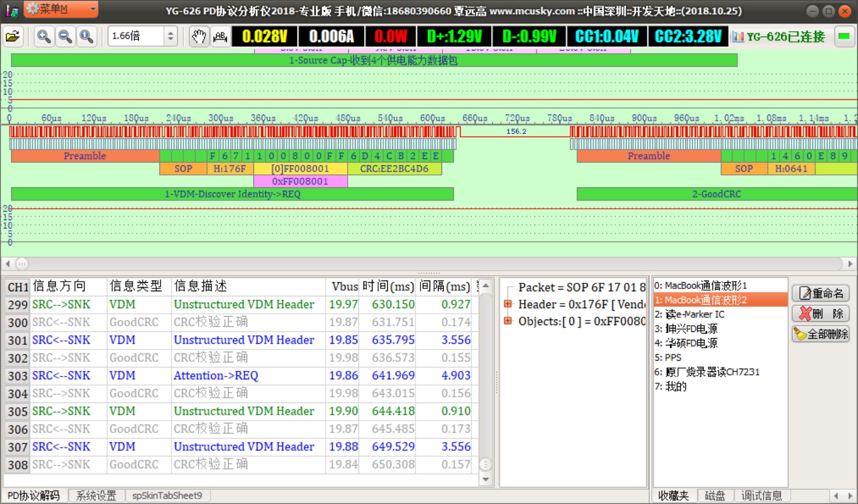The height and width of the screenshot is (504, 858).
Task: Click the zoom out magnifier icon
Action: coord(65,37)
